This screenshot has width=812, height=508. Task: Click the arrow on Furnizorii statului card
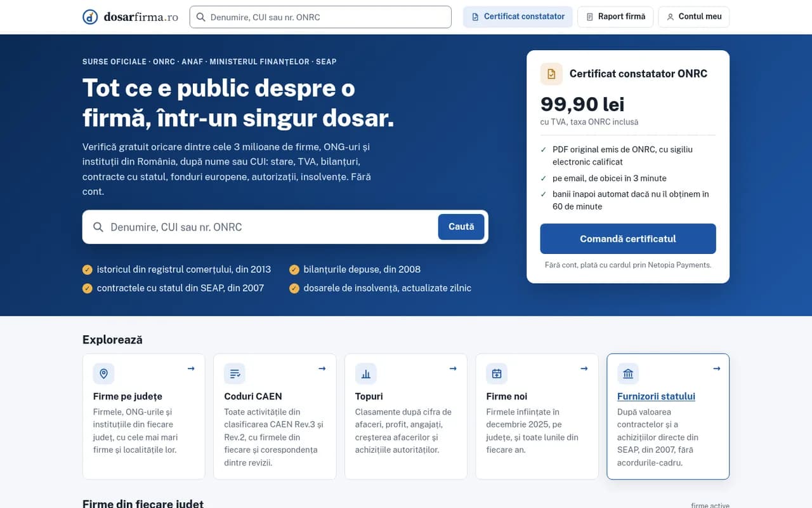(716, 368)
